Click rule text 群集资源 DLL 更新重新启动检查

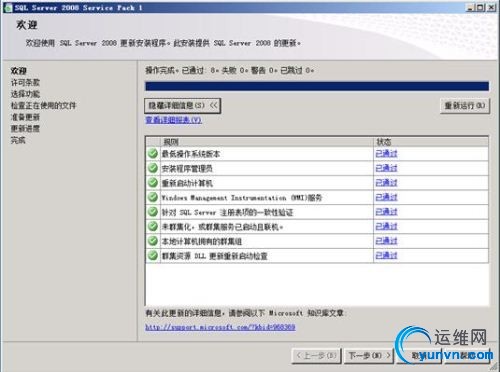coord(215,256)
